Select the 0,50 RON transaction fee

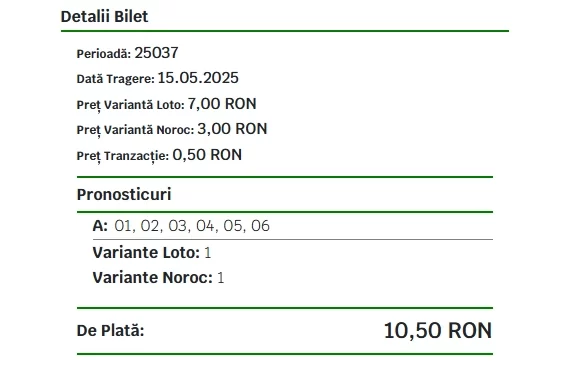(x=207, y=155)
